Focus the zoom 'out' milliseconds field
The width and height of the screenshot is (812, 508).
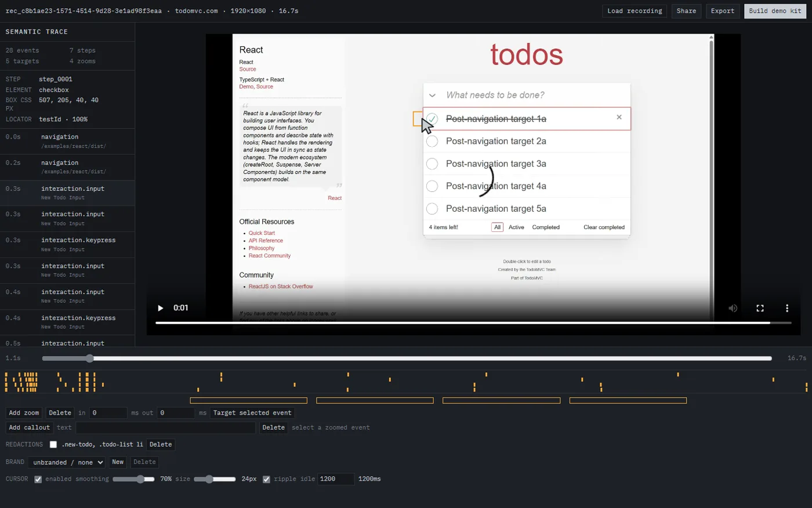pos(175,413)
